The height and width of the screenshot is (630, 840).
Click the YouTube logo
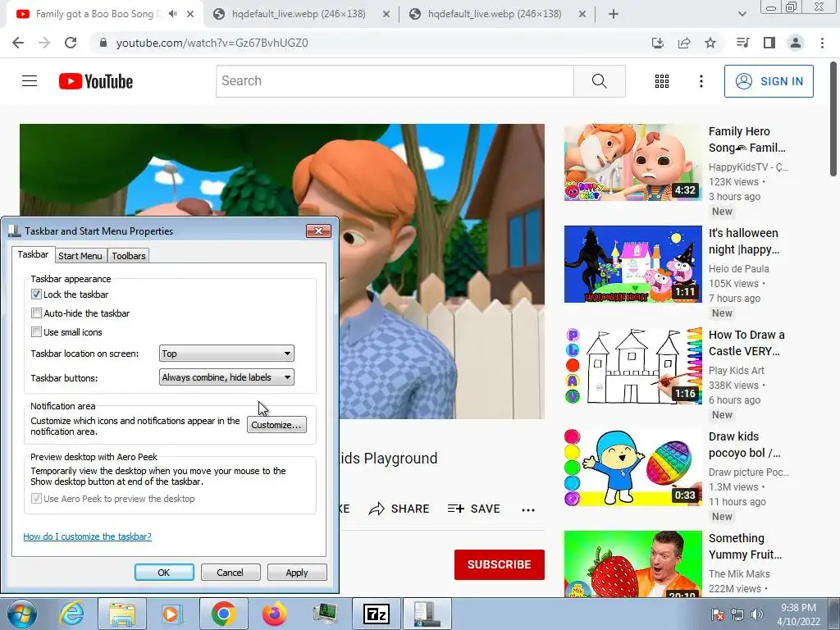[x=96, y=81]
